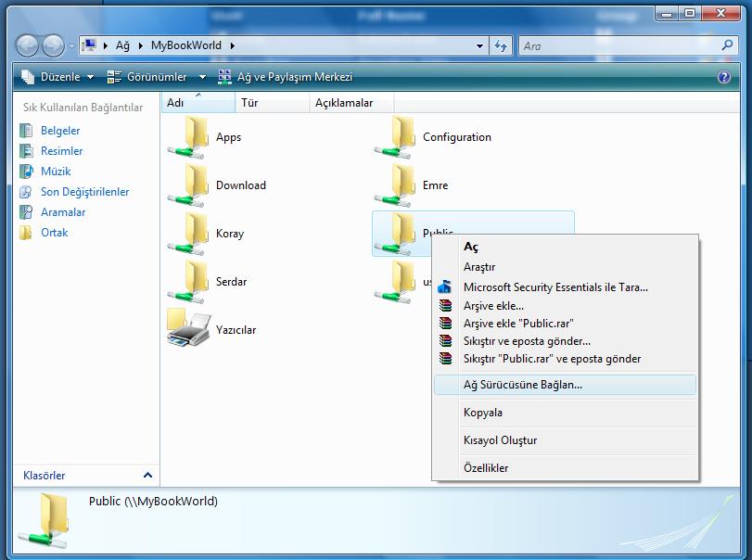
Task: Click the Müzik icon in sidebar
Action: click(x=26, y=172)
